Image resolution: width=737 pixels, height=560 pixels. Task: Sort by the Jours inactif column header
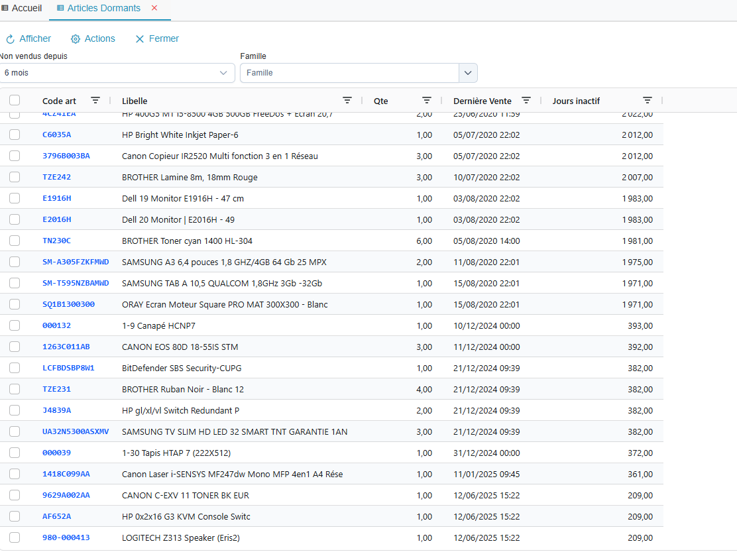(576, 101)
